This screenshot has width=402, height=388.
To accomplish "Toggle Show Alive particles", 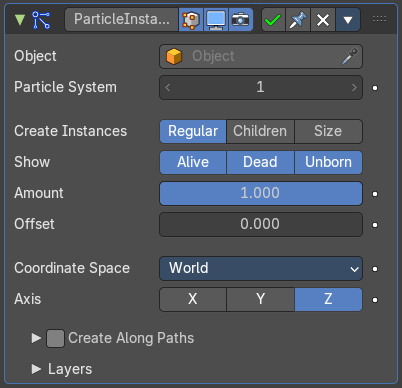I will coord(193,162).
